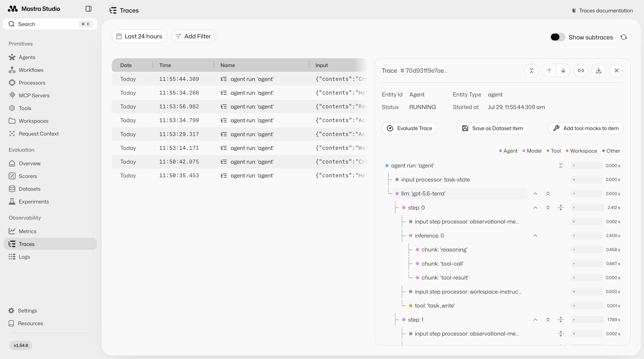The image size is (644, 359).
Task: Select chunk: 'tool-result' span
Action: pos(445,278)
